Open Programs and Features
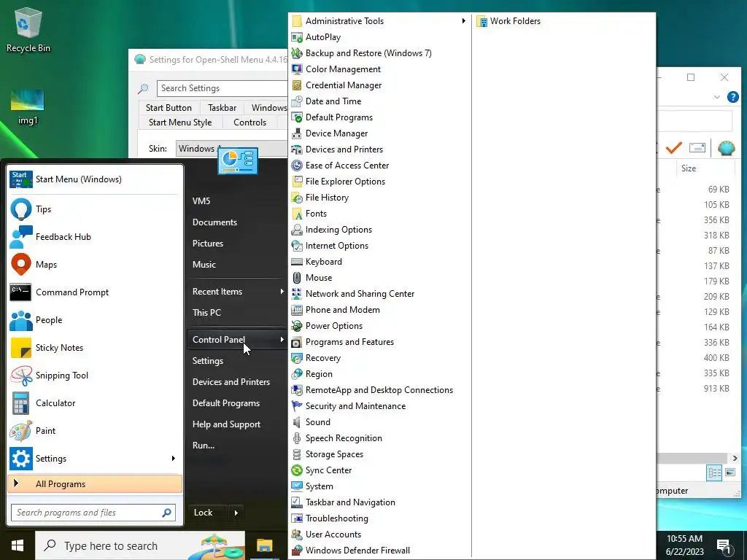 point(349,342)
